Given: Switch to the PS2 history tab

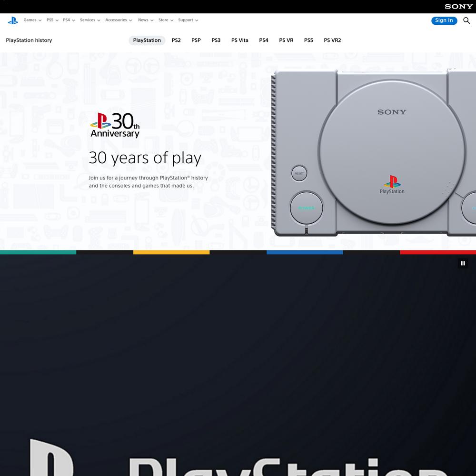Looking at the screenshot, I should pos(176,40).
